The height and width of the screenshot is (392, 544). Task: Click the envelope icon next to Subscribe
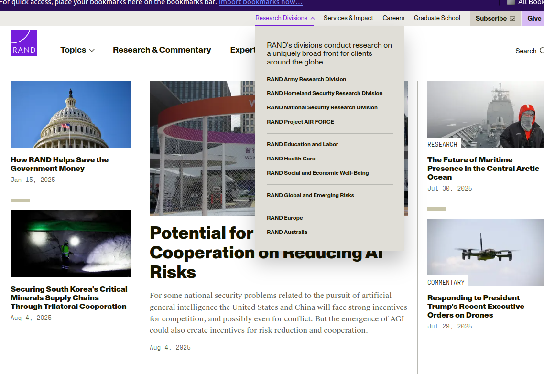[512, 18]
